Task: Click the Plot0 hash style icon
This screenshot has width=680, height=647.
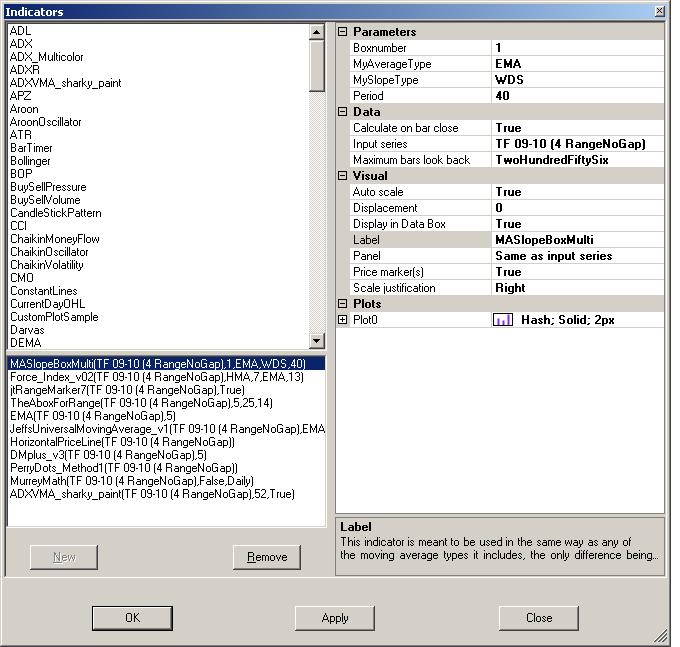Action: click(503, 320)
